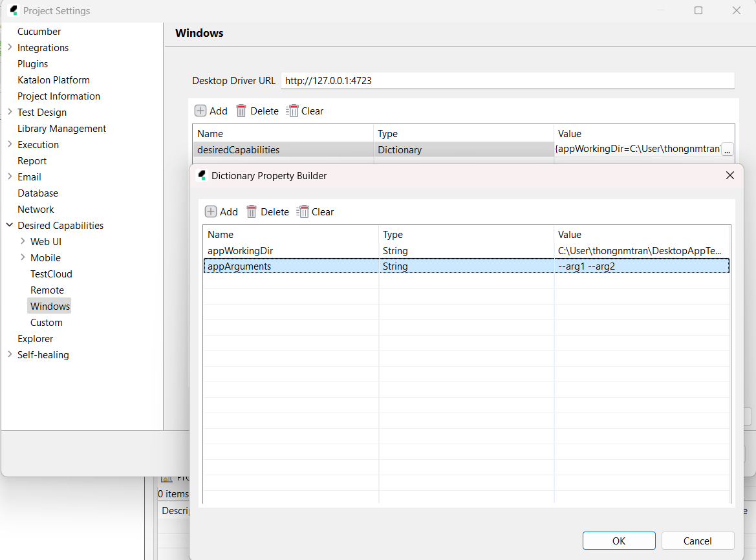Viewport: 756px width, 560px height.
Task: Click the Add icon in Dictionary Property Builder
Action: 211,211
